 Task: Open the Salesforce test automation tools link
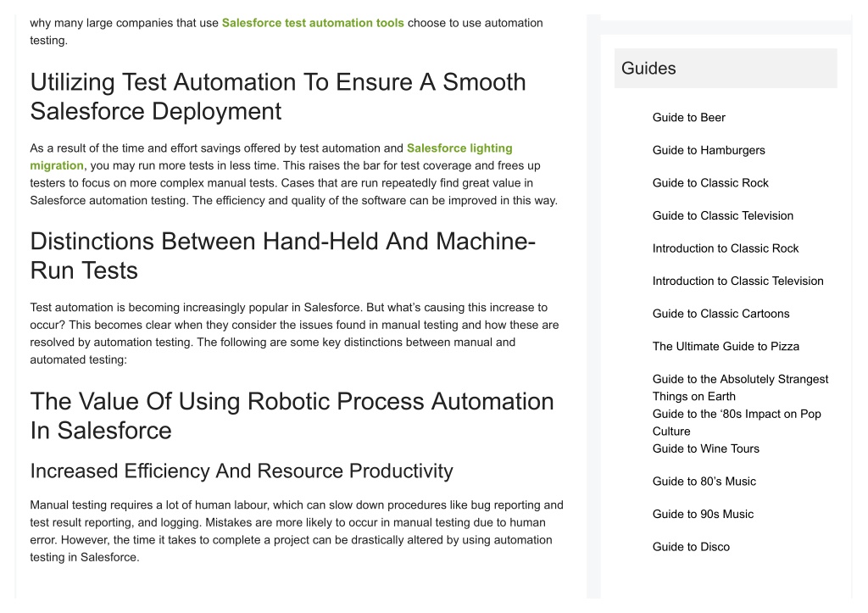313,23
